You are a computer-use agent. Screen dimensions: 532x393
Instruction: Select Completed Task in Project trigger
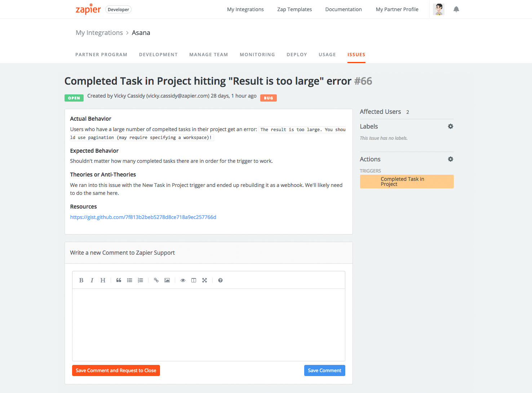point(407,182)
